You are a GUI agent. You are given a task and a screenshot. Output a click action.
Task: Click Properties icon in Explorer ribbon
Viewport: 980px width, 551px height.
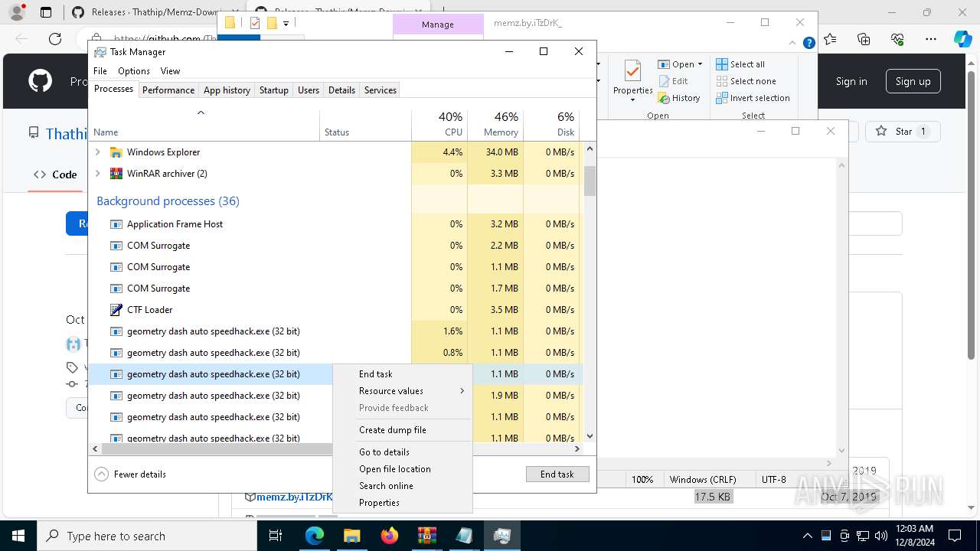pyautogui.click(x=632, y=81)
